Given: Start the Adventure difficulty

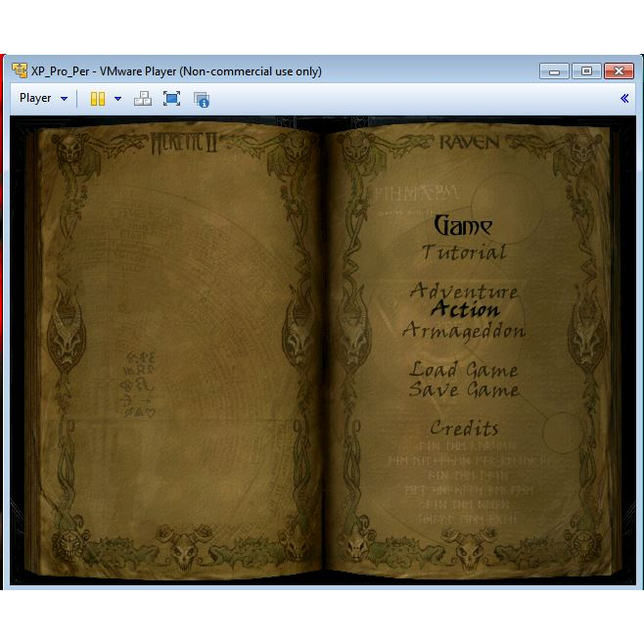Looking at the screenshot, I should tap(464, 292).
